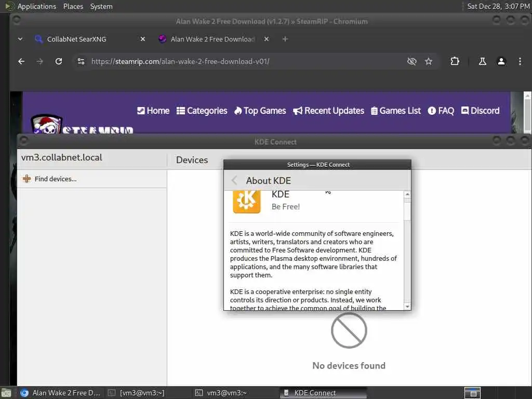
Task: Click the No devices found icon
Action: [349, 330]
